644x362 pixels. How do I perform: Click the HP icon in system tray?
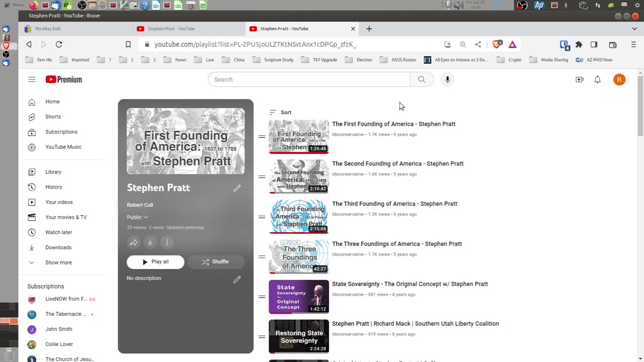pyautogui.click(x=539, y=6)
